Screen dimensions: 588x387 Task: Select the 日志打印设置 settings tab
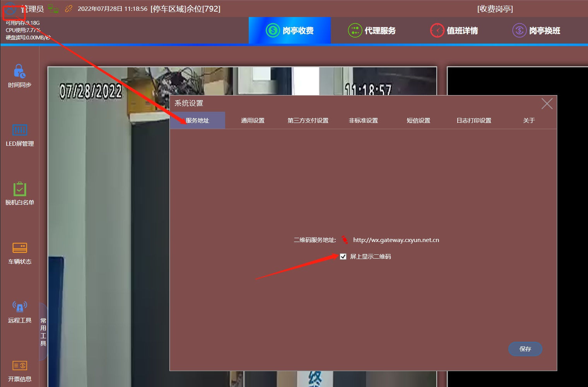pyautogui.click(x=474, y=120)
